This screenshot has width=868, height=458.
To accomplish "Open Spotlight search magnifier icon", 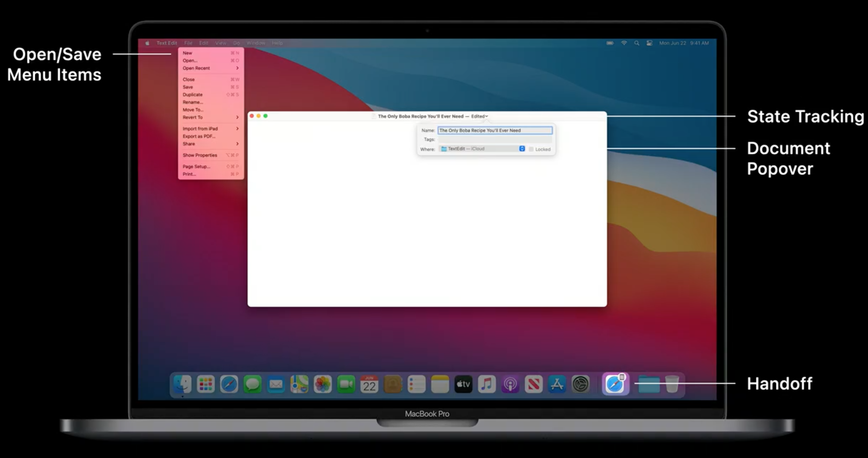I will click(x=637, y=43).
